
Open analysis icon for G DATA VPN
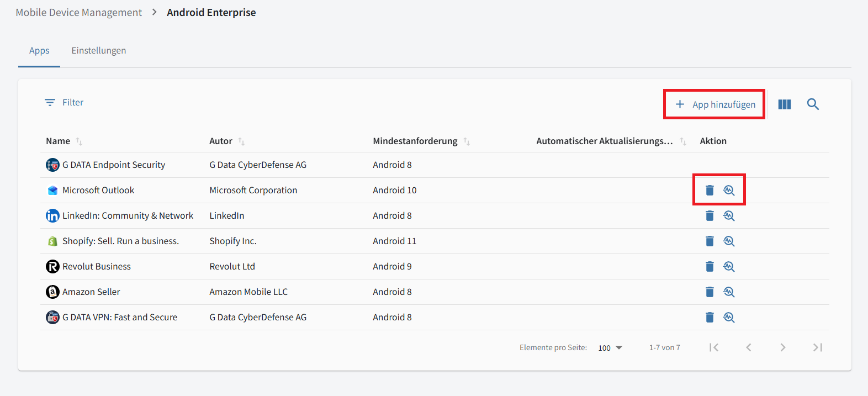coord(729,318)
